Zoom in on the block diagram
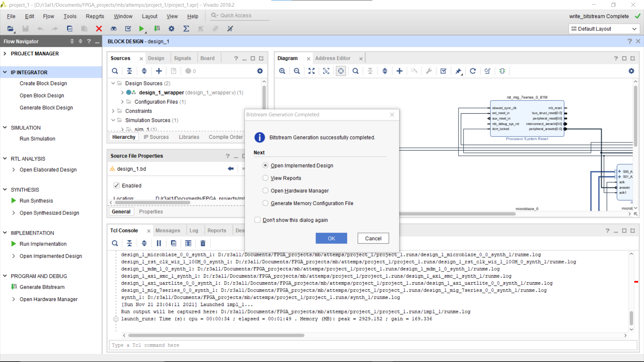This screenshot has height=362, width=644. coord(282,71)
